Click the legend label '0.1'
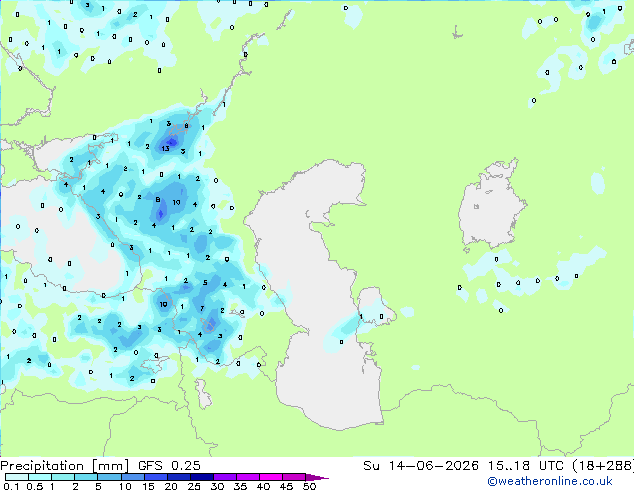 tap(11, 486)
